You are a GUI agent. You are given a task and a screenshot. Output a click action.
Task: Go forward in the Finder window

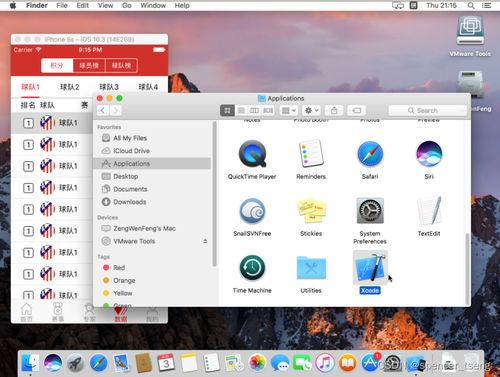tap(115, 110)
